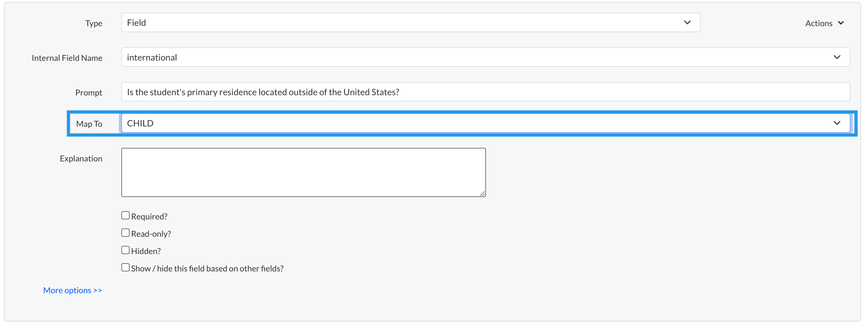Check the Hidden? checkbox
The width and height of the screenshot is (868, 331).
[x=125, y=250]
